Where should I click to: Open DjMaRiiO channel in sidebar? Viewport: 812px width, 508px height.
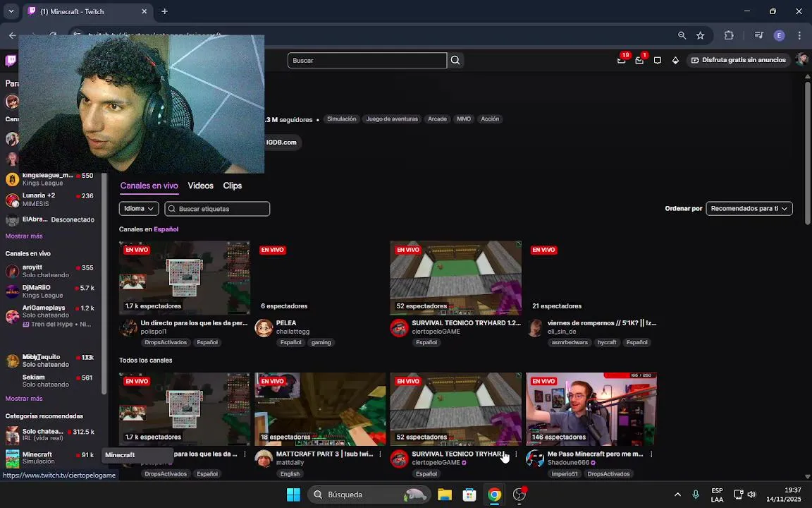(x=51, y=291)
